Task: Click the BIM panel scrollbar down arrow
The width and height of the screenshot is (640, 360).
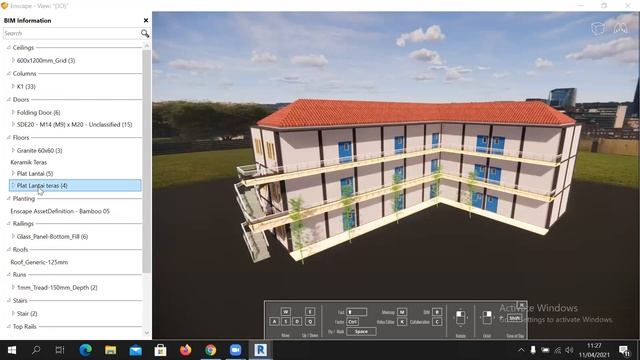Action: tap(147, 333)
